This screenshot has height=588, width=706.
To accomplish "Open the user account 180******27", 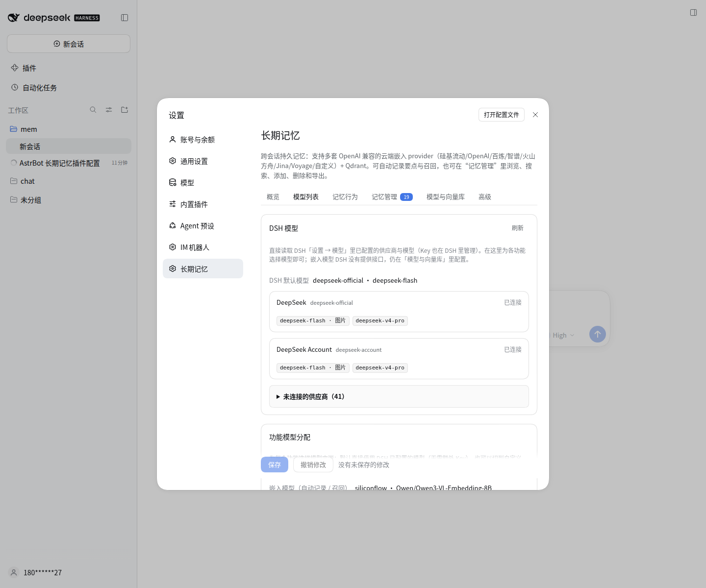I will pos(35,572).
